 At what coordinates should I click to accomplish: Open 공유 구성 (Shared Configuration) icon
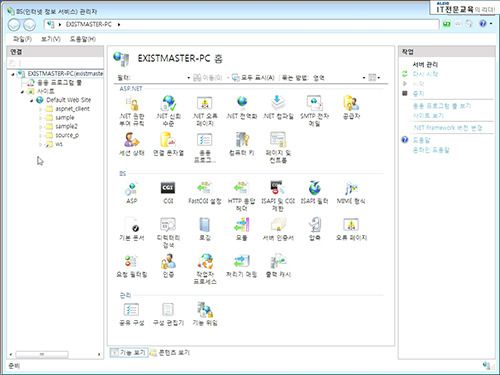[x=132, y=314]
